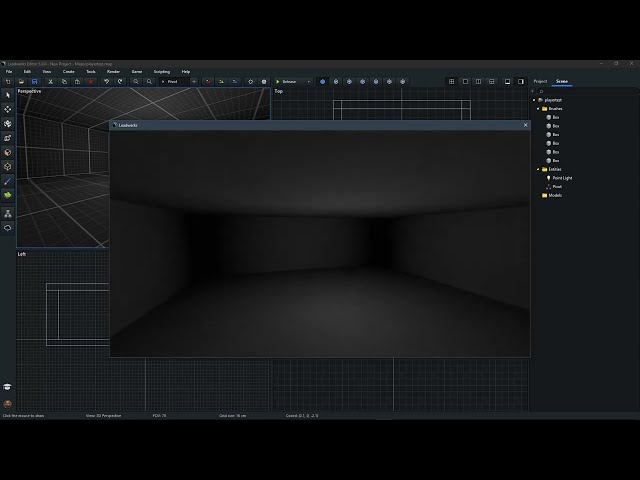Click the Cut scissors icon

pyautogui.click(x=51, y=82)
